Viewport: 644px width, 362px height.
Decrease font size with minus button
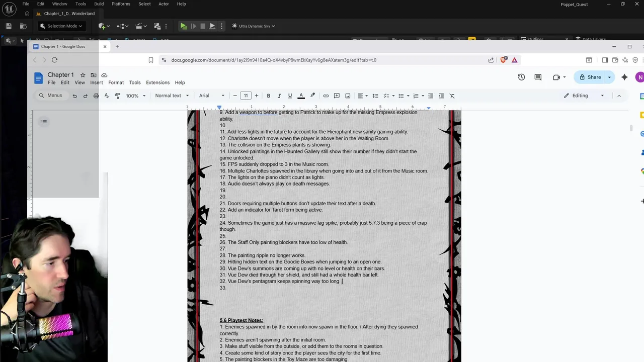click(235, 96)
